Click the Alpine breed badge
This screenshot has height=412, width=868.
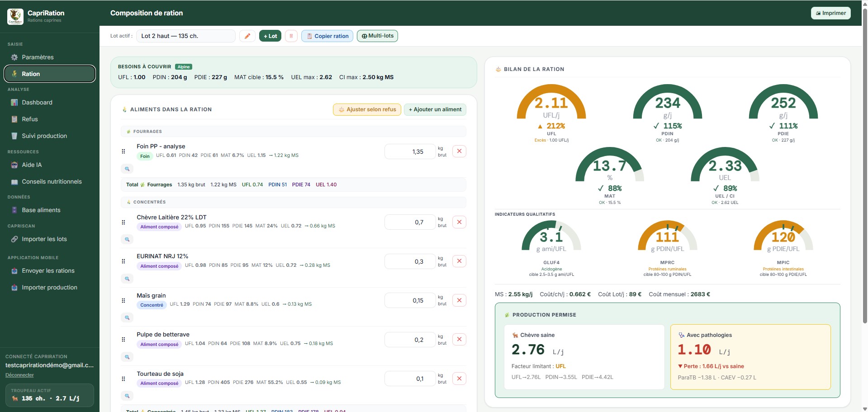point(184,66)
